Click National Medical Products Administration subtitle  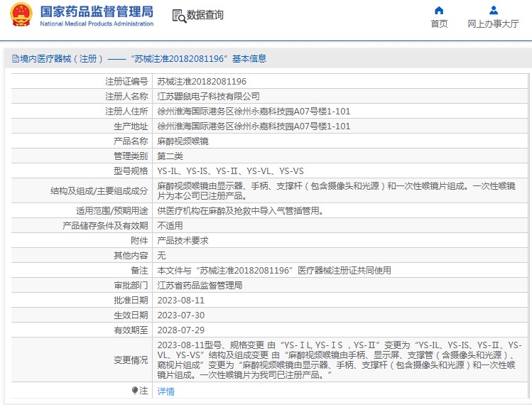click(97, 23)
